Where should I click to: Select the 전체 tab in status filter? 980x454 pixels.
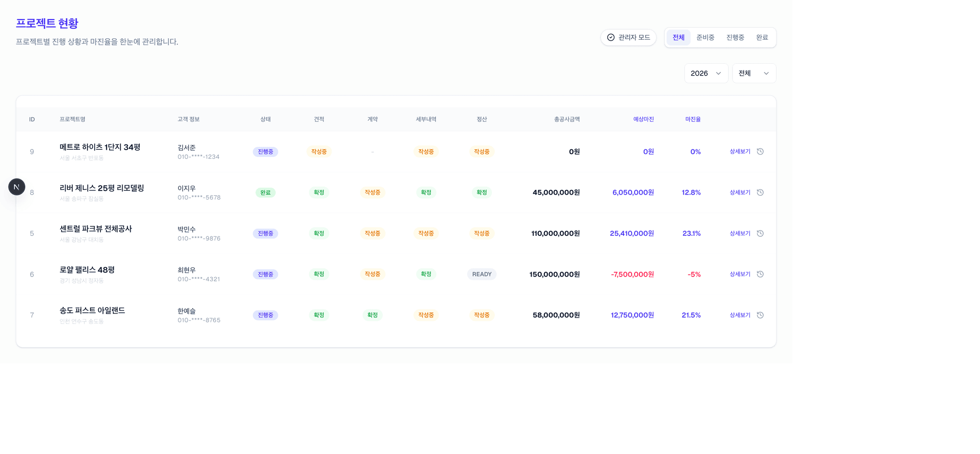pyautogui.click(x=678, y=37)
